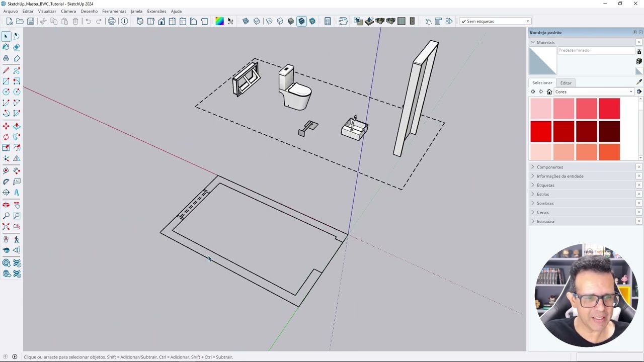Select the Rectangle drawing tool

6,81
